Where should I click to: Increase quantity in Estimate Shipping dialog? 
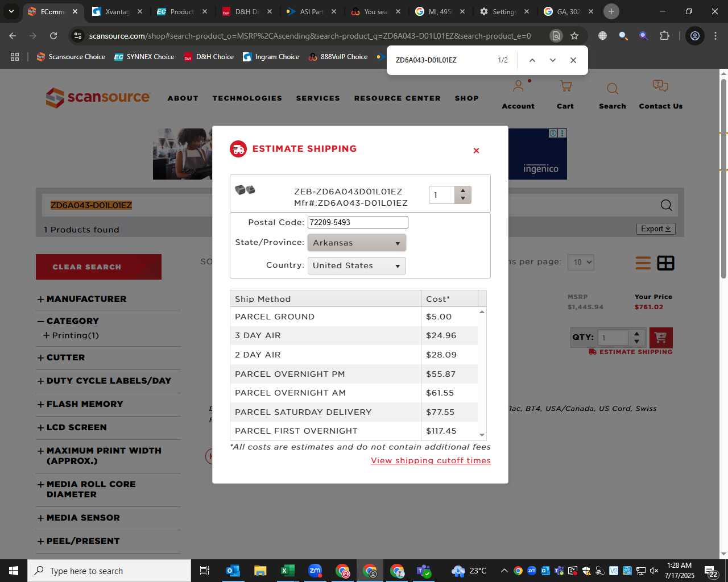tap(463, 190)
